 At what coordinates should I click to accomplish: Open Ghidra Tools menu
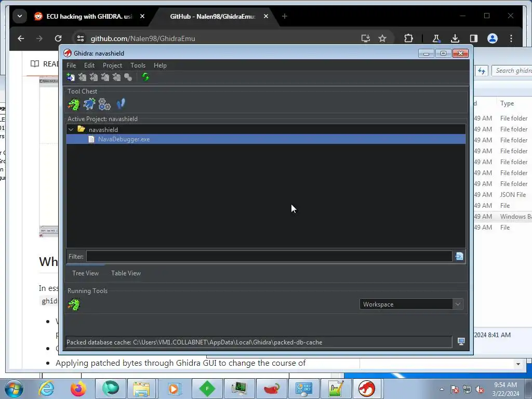[x=138, y=65]
